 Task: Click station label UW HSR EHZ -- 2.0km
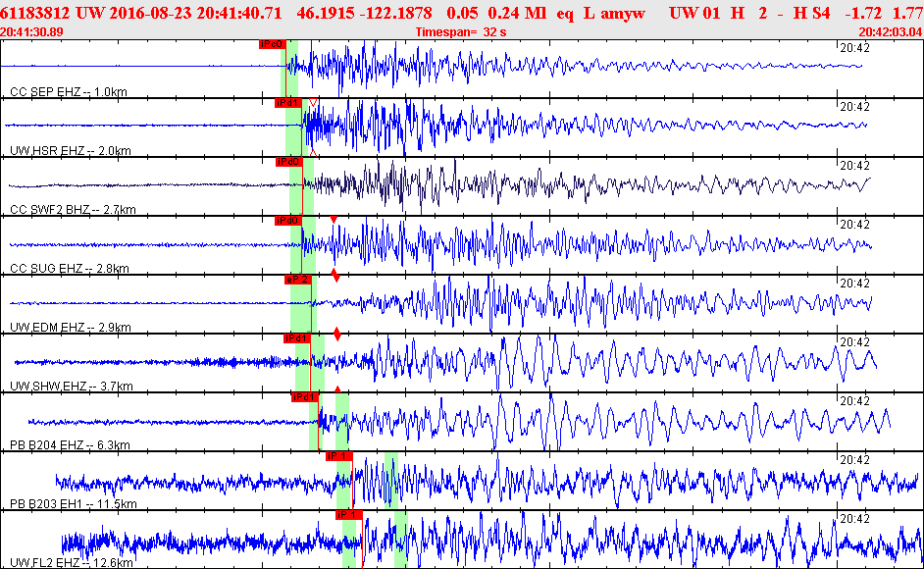70,151
